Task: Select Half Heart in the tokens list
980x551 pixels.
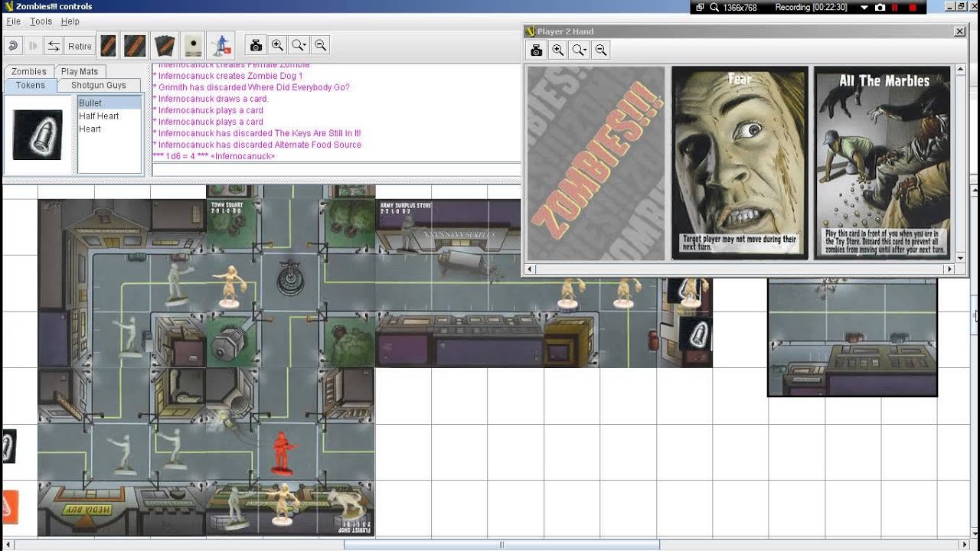Action: click(109, 116)
